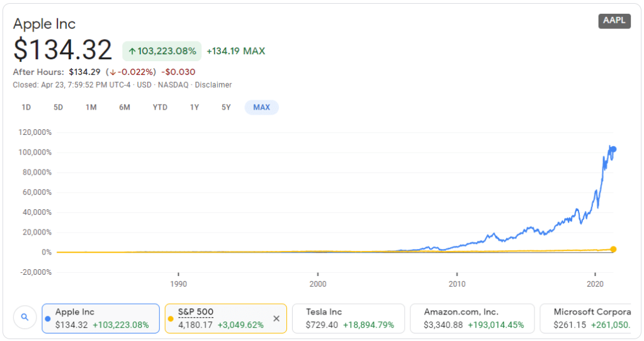Click the blue Apple Inc chart endpoint dot
Viewport: 644px width, 341px height.
[613, 149]
